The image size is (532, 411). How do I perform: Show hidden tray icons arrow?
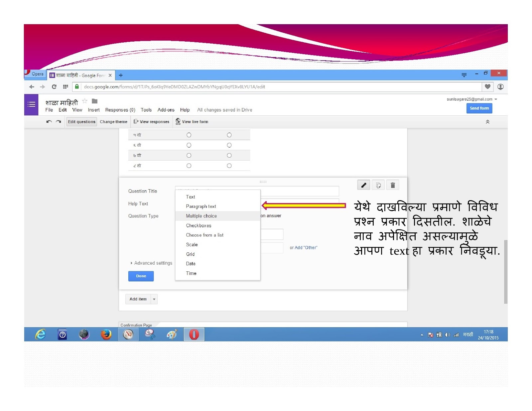point(422,335)
